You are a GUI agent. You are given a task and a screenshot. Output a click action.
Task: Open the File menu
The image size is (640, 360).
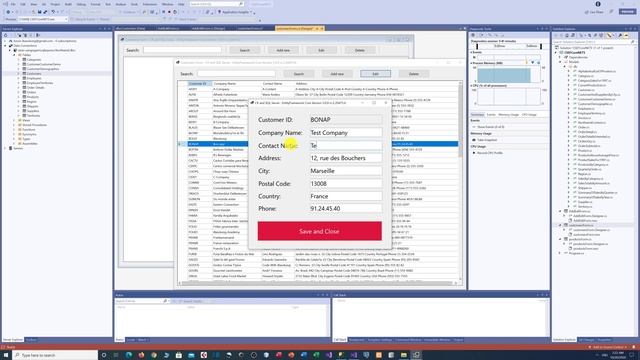click(x=13, y=4)
